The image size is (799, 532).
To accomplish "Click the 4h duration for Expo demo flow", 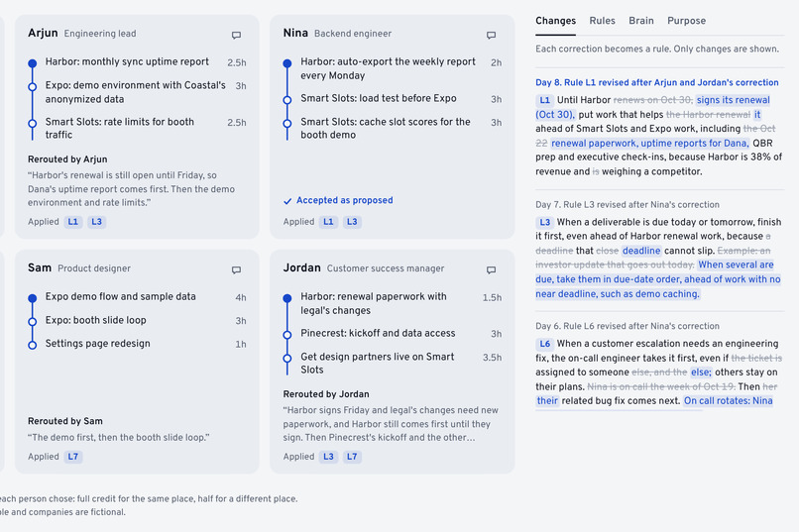I will 241,298.
